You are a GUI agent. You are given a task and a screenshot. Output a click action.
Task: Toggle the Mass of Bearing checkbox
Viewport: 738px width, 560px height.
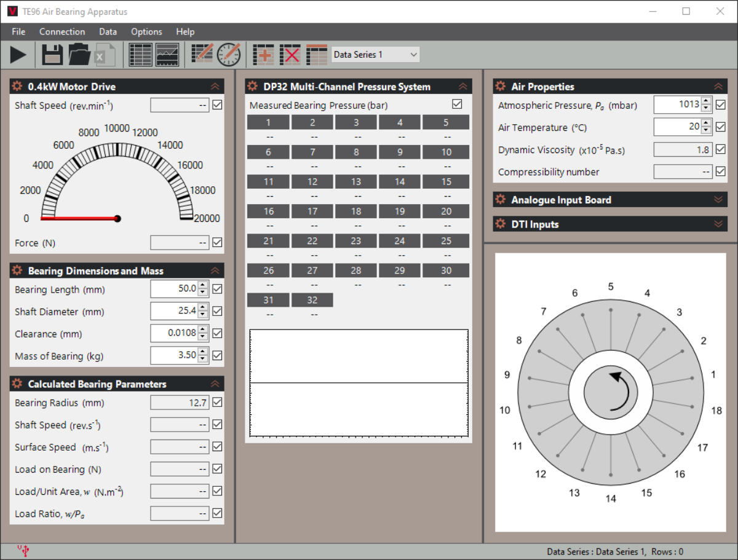[217, 355]
